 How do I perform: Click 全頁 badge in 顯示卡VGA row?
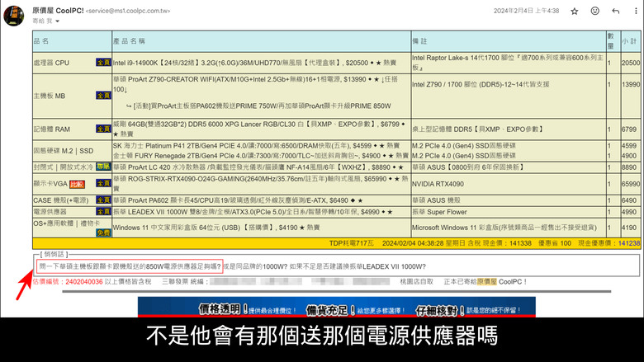pyautogui.click(x=103, y=183)
